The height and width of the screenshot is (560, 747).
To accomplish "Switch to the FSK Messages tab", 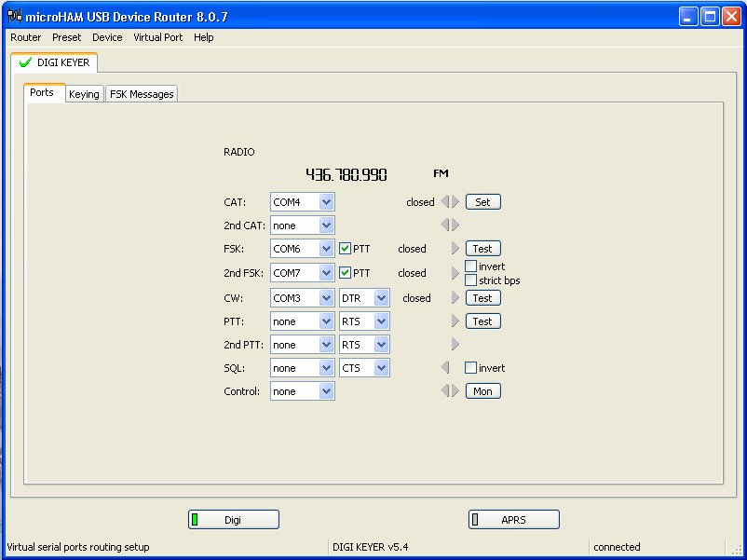I will [x=142, y=94].
